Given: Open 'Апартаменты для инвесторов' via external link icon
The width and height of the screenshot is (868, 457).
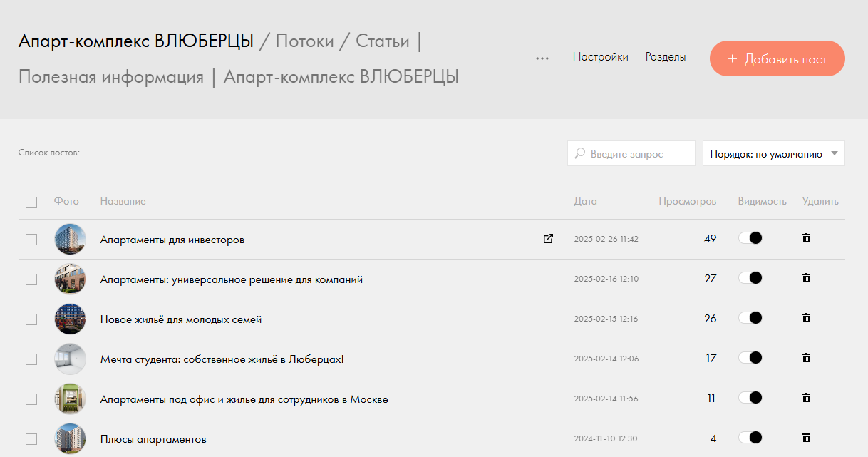Looking at the screenshot, I should coord(548,239).
